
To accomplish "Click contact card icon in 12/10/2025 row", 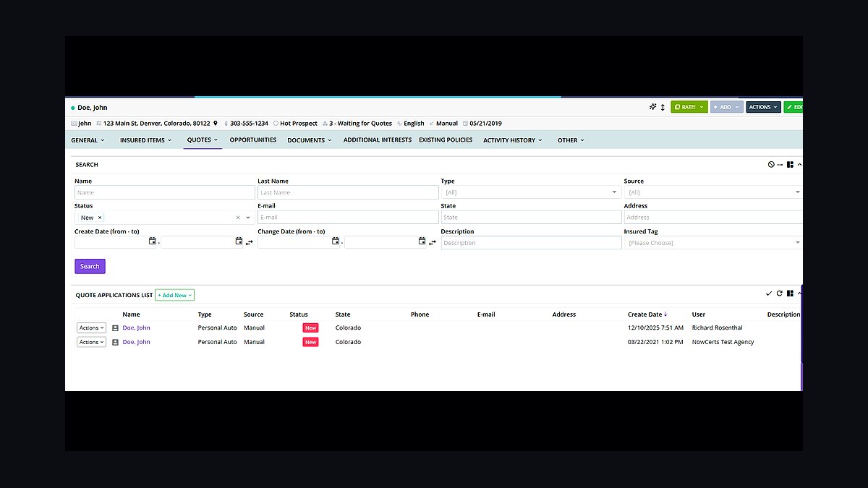I will coord(115,328).
